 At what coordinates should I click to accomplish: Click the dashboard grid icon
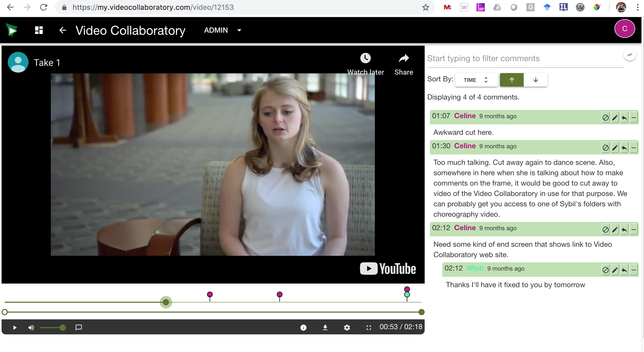(x=39, y=30)
